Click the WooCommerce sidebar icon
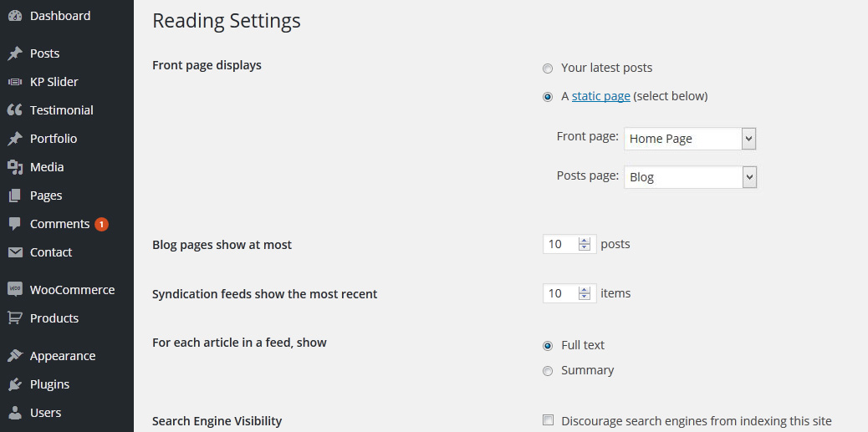Image resolution: width=868 pixels, height=432 pixels. pyautogui.click(x=14, y=290)
